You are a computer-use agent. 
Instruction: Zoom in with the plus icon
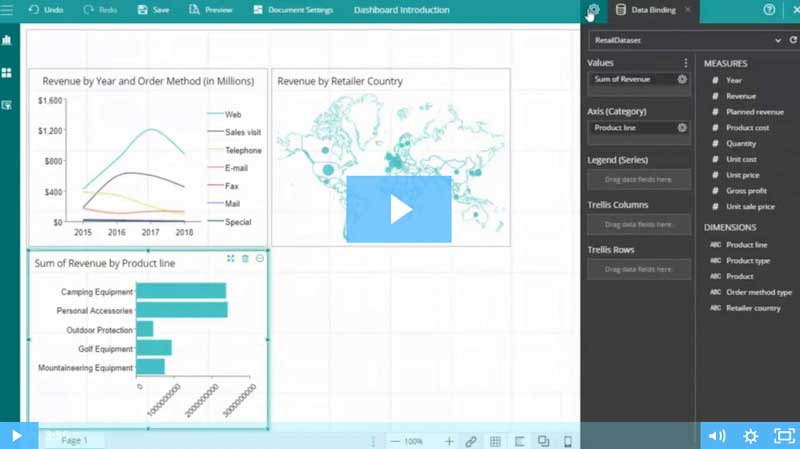tap(449, 441)
